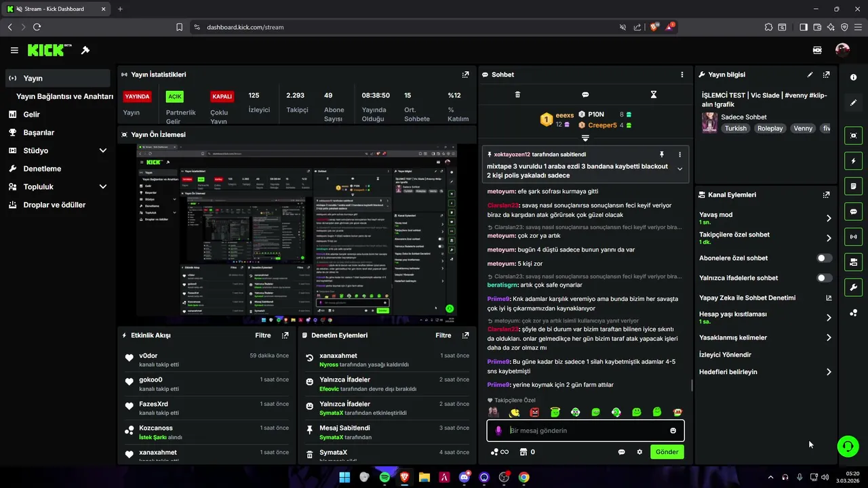The height and width of the screenshot is (488, 868).
Task: Open chat settings gear icon
Action: 639,452
